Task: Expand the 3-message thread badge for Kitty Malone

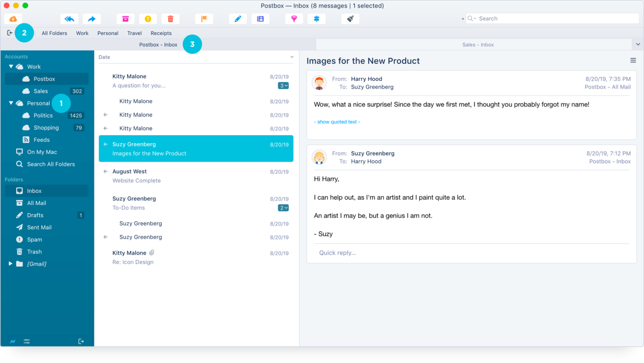Action: (x=283, y=85)
